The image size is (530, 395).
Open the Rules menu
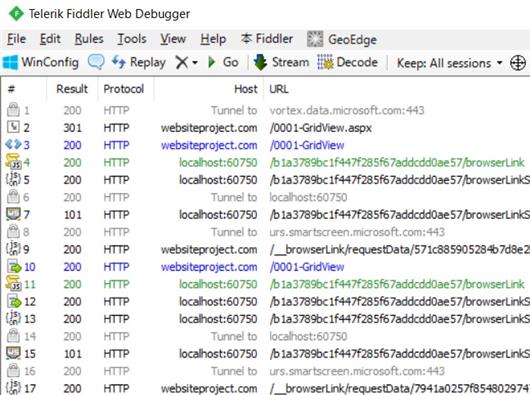tap(89, 39)
